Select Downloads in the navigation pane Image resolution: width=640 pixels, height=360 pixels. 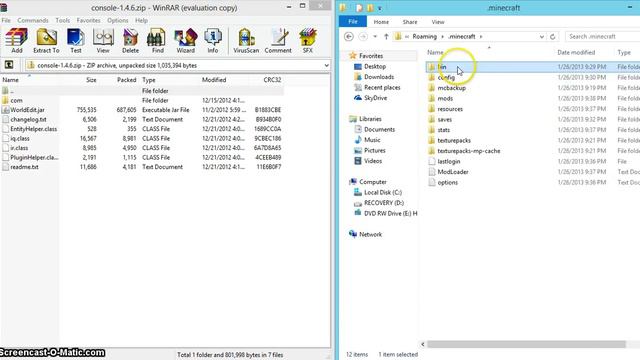[379, 77]
